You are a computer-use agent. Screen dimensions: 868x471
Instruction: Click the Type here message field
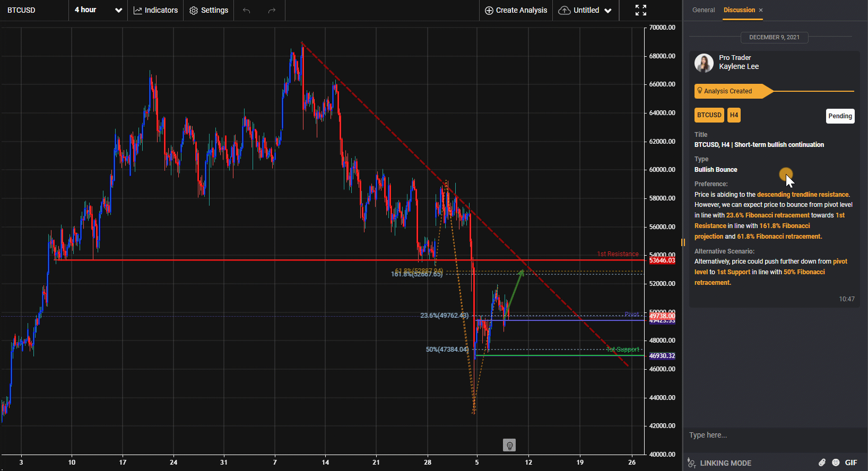[x=764, y=435]
